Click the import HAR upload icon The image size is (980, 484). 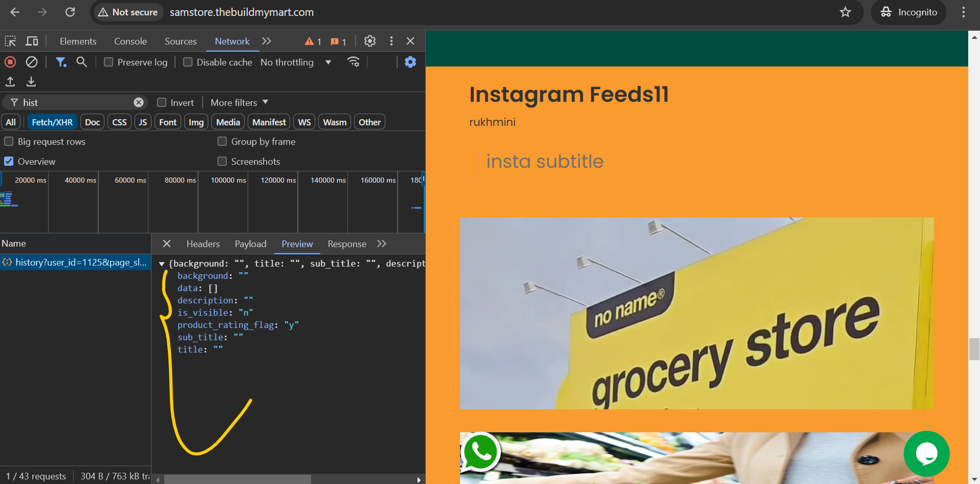pyautogui.click(x=10, y=81)
